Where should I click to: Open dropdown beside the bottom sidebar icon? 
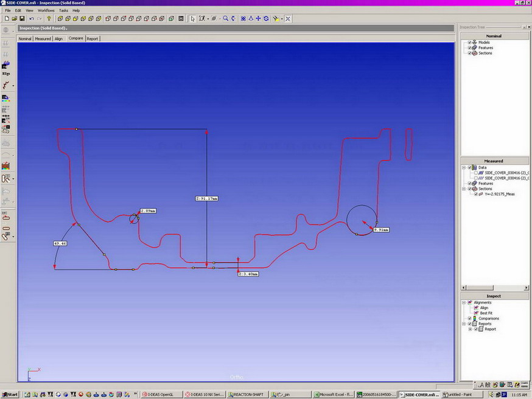pyautogui.click(x=13, y=237)
